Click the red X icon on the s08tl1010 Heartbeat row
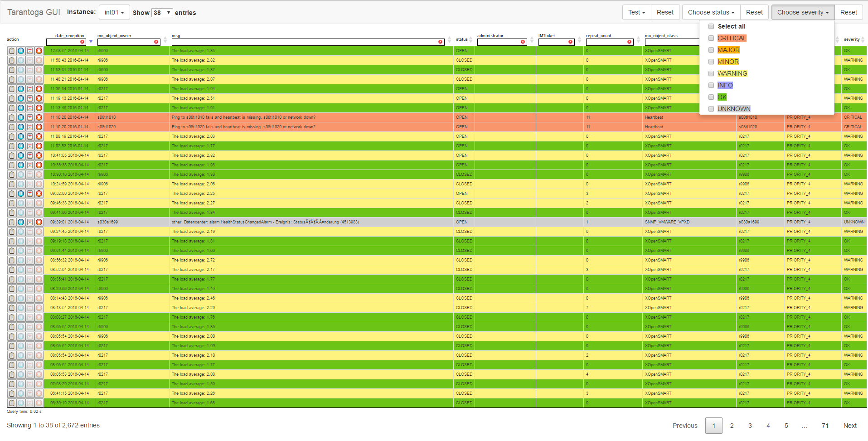The height and width of the screenshot is (441, 868). 38,117
